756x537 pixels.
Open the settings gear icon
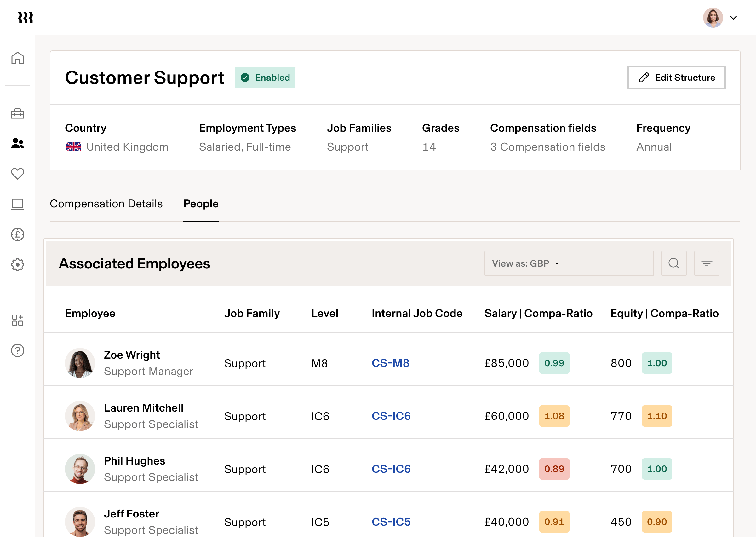coord(18,264)
